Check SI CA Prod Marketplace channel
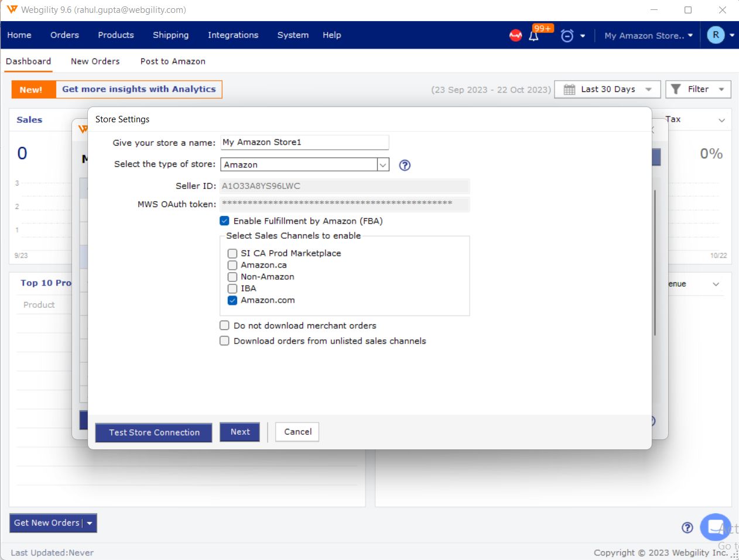 pyautogui.click(x=232, y=253)
